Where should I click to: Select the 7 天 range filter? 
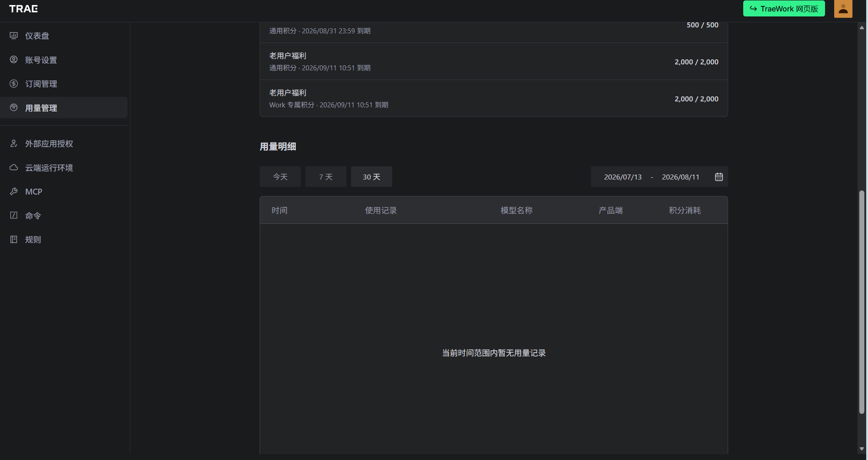click(x=326, y=177)
